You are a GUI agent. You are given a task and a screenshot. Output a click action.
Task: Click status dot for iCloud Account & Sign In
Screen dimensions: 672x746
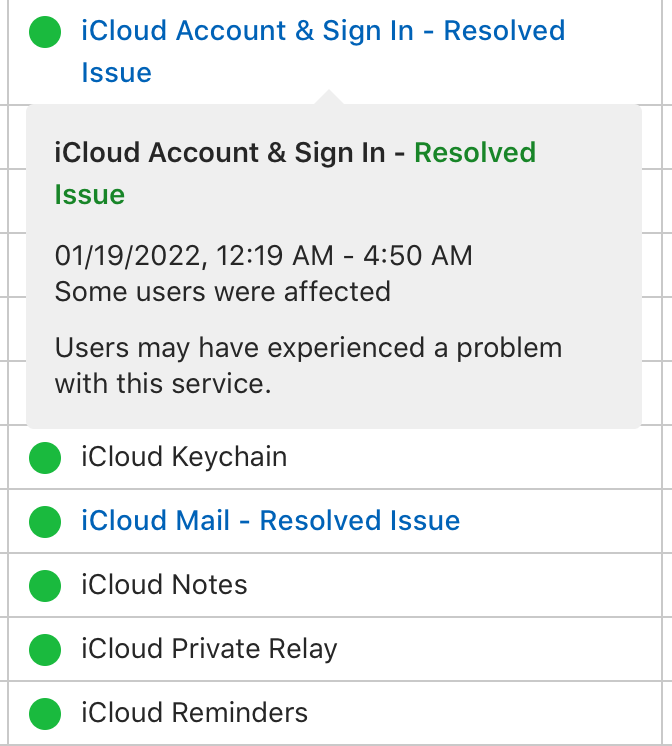[x=45, y=32]
